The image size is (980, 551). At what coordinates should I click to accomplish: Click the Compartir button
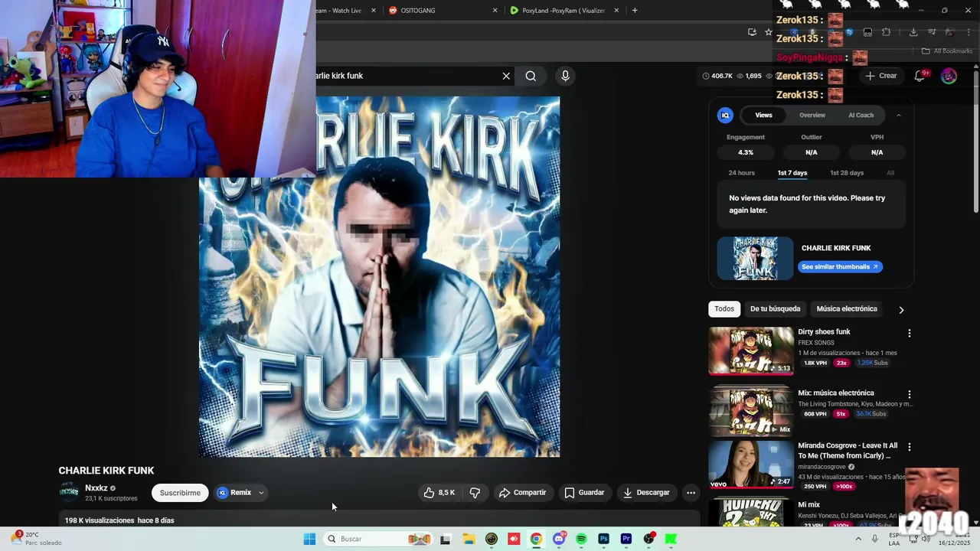pos(522,493)
